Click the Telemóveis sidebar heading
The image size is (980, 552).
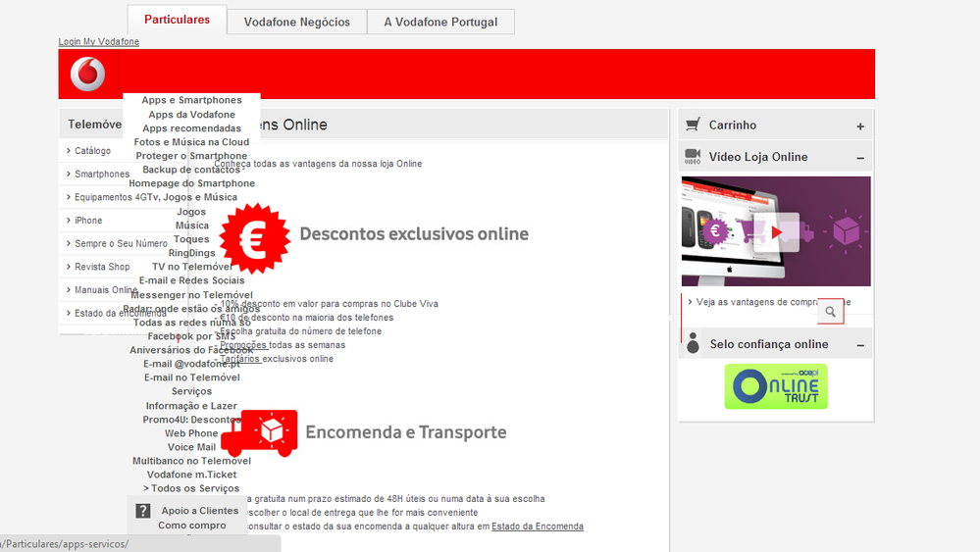[x=95, y=125]
